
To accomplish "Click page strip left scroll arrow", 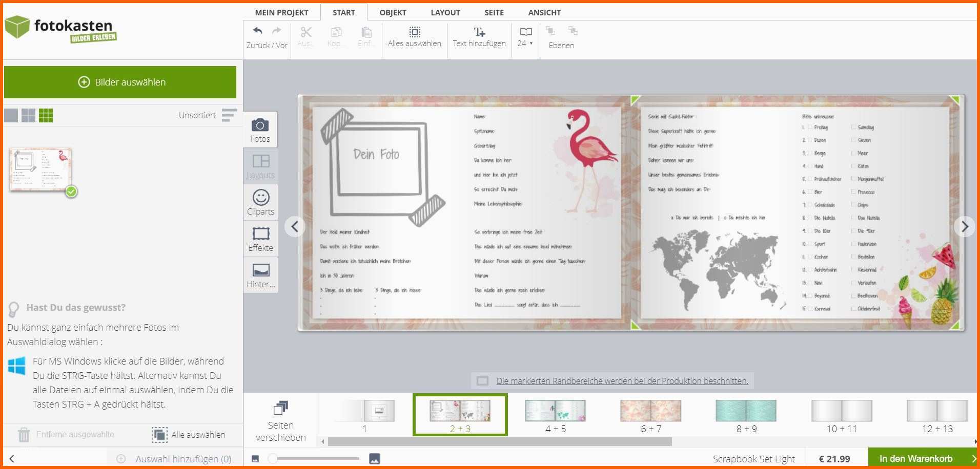I will [x=322, y=441].
